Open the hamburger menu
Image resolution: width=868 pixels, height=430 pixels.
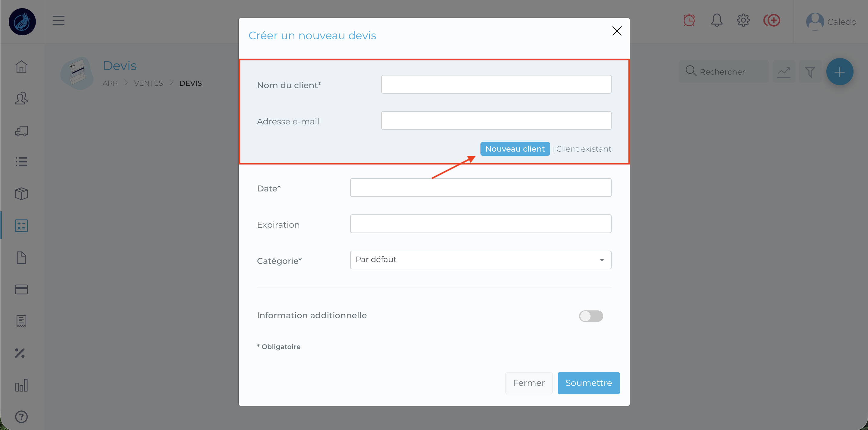pos(58,21)
